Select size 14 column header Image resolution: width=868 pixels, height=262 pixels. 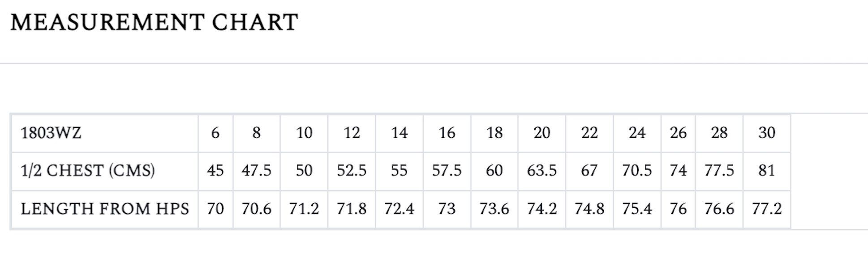pyautogui.click(x=399, y=133)
